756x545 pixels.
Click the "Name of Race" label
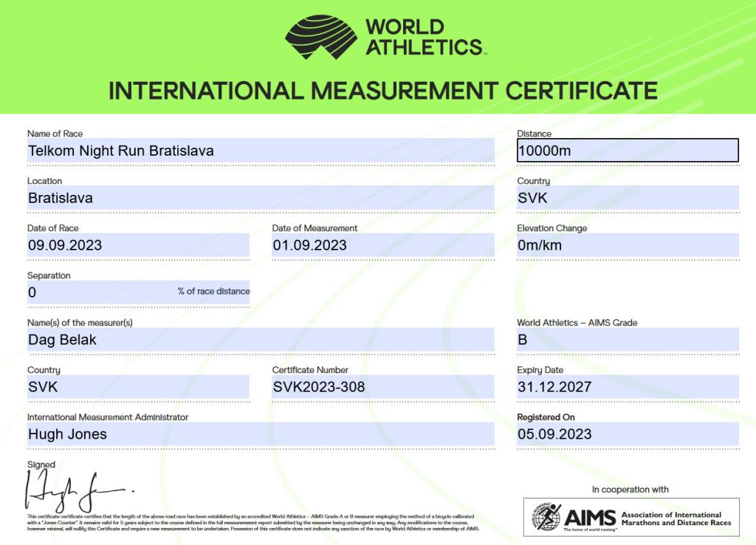55,134
